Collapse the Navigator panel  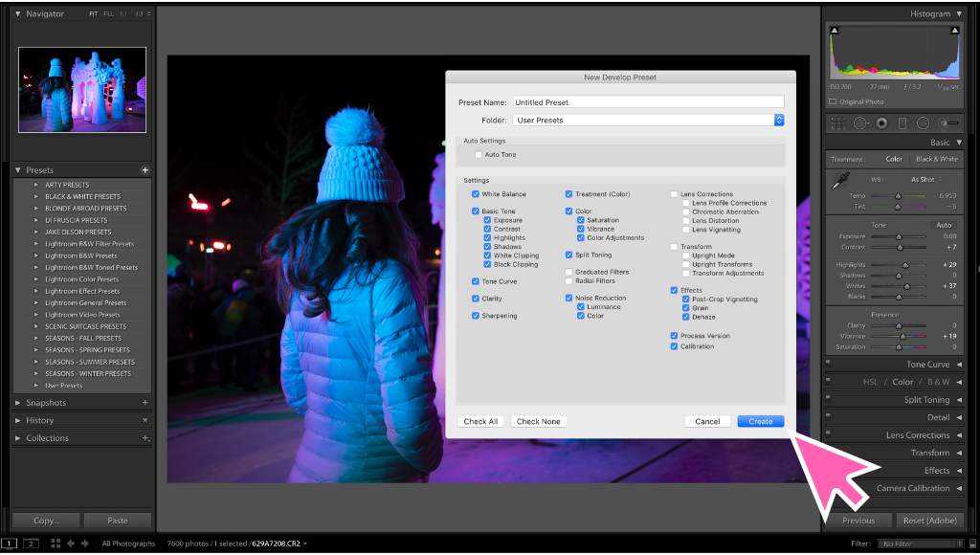pyautogui.click(x=17, y=13)
